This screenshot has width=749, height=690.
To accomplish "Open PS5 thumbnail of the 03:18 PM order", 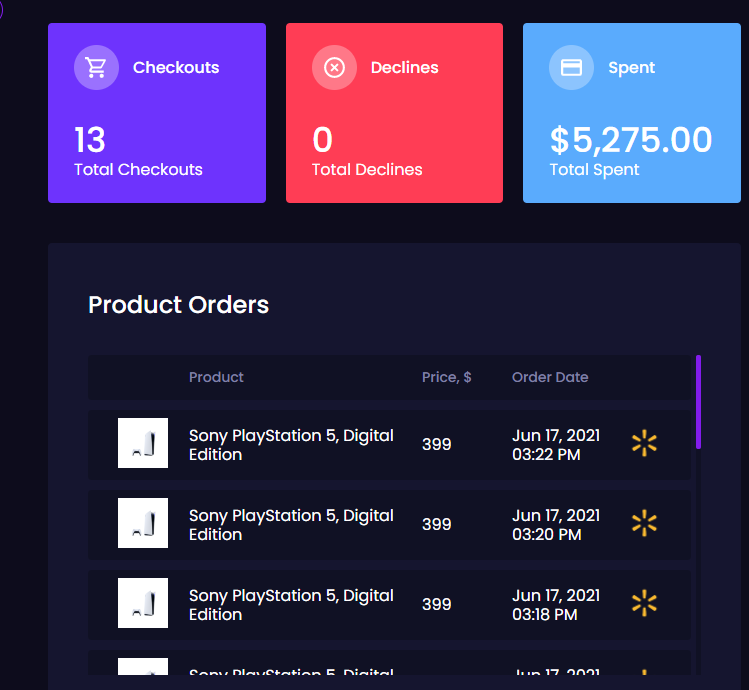I will tap(143, 603).
